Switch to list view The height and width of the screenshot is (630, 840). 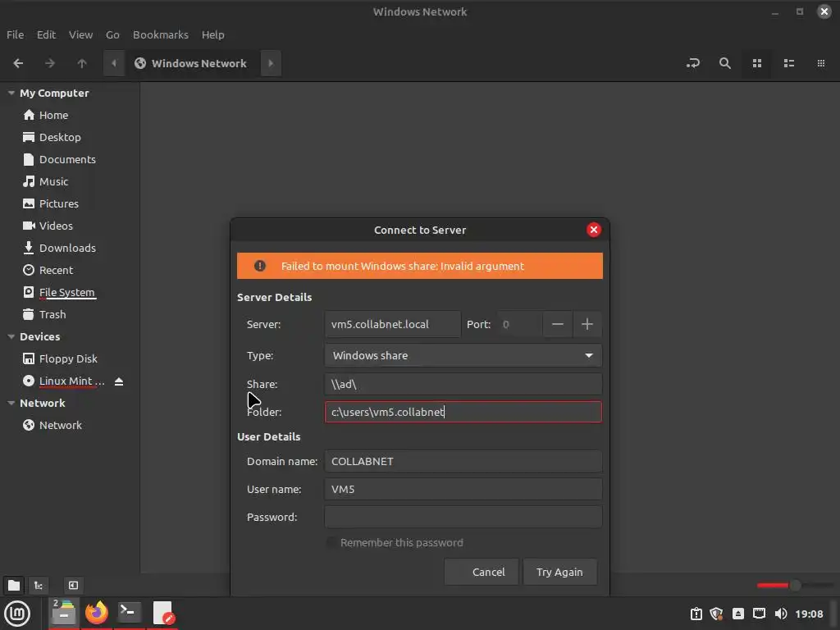(x=788, y=63)
